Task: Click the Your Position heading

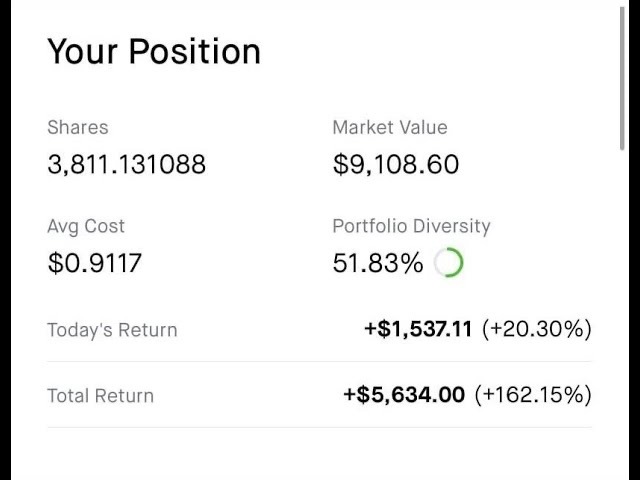Action: pyautogui.click(x=154, y=51)
